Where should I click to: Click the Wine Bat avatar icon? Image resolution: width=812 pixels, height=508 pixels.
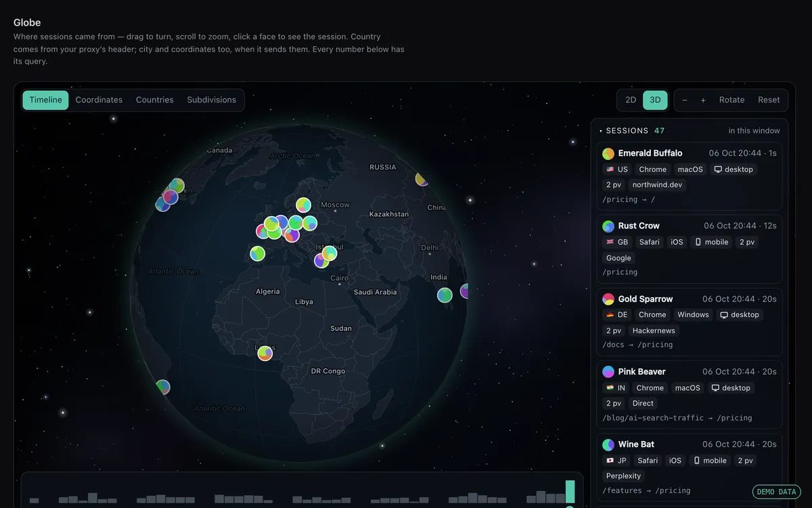coord(608,444)
